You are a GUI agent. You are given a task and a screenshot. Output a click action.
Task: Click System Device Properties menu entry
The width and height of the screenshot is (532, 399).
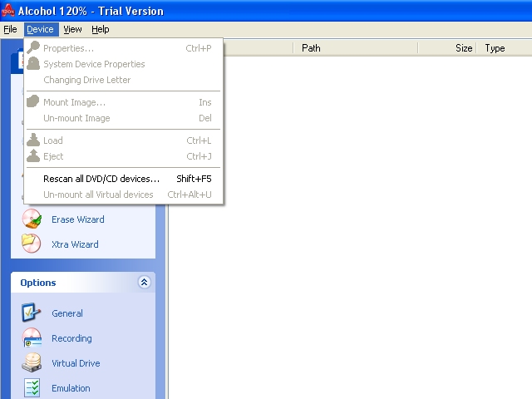pos(124,64)
